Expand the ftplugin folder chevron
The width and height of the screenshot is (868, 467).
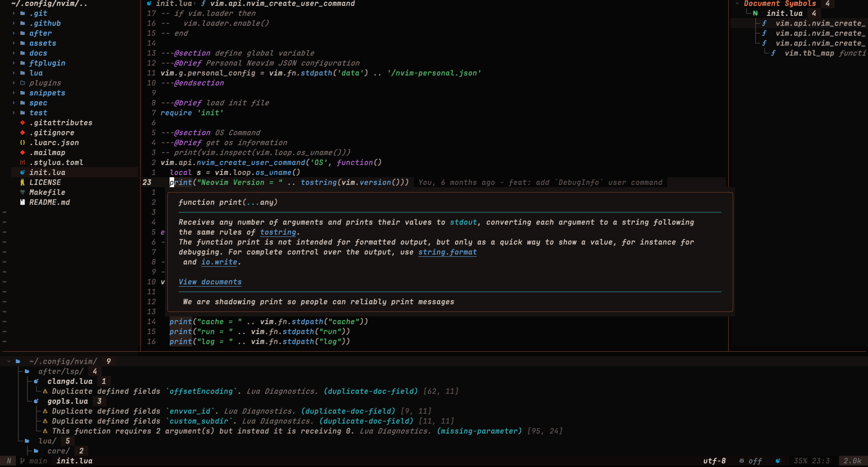click(14, 63)
